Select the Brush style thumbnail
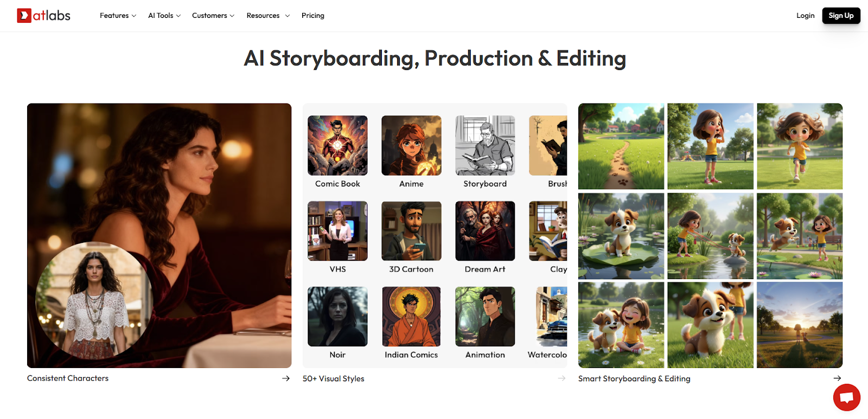This screenshot has width=868, height=419. (x=548, y=145)
